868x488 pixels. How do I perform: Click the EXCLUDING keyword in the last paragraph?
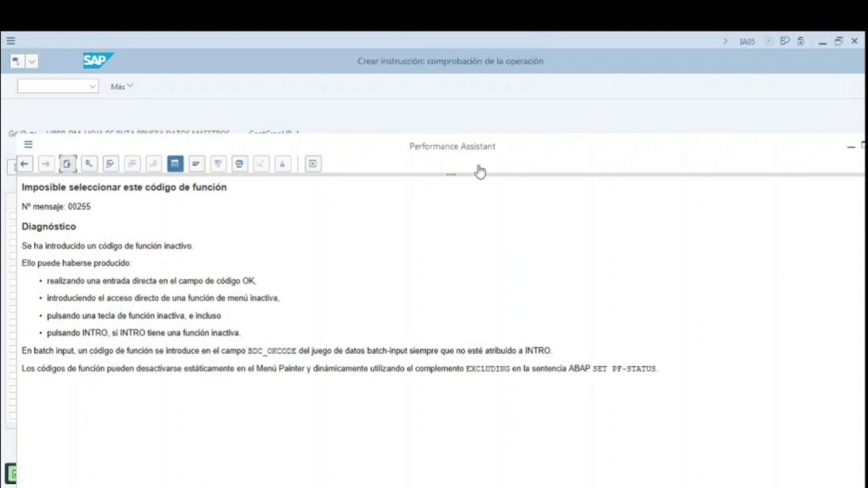coord(488,369)
